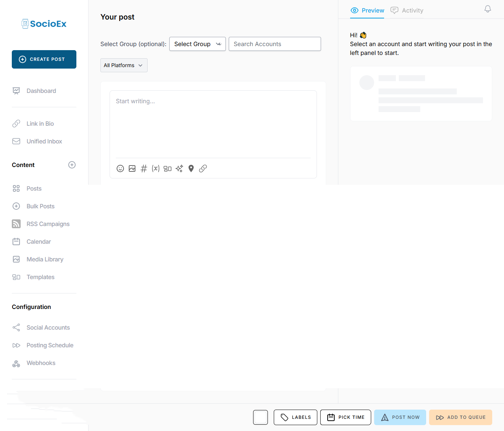Viewport: 504px width, 431px height.
Task: Click the SocioEx logo
Action: point(44,23)
